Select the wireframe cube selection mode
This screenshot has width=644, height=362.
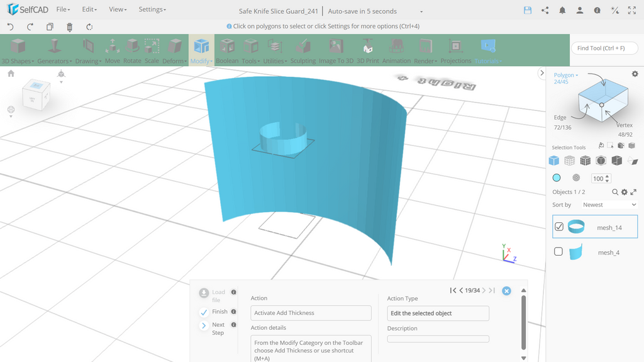pyautogui.click(x=569, y=161)
